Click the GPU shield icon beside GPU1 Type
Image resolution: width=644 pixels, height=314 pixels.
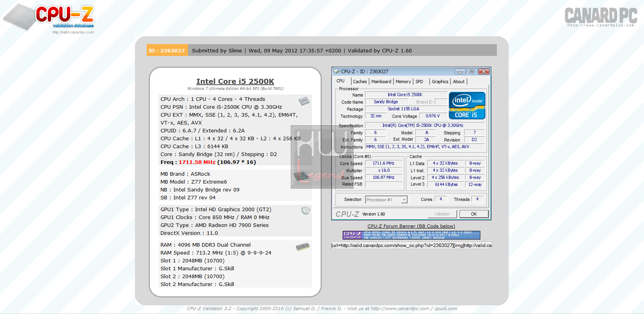(x=305, y=211)
